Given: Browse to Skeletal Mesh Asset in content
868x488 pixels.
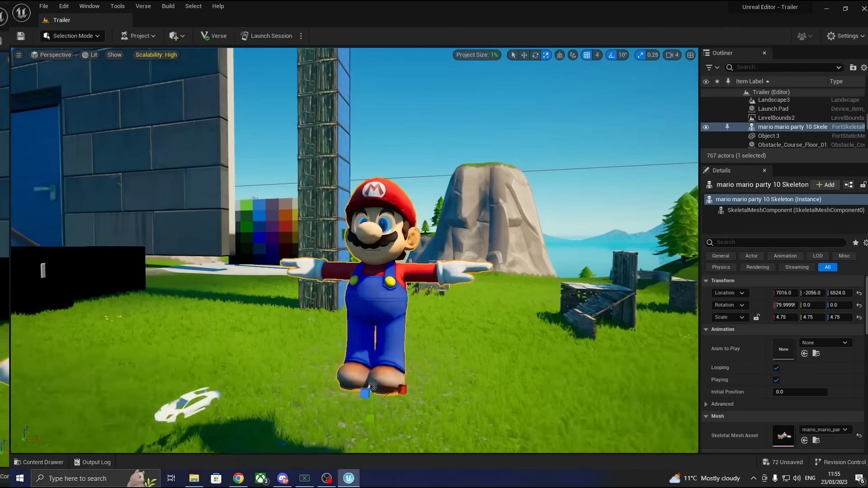Looking at the screenshot, I should pos(816,441).
